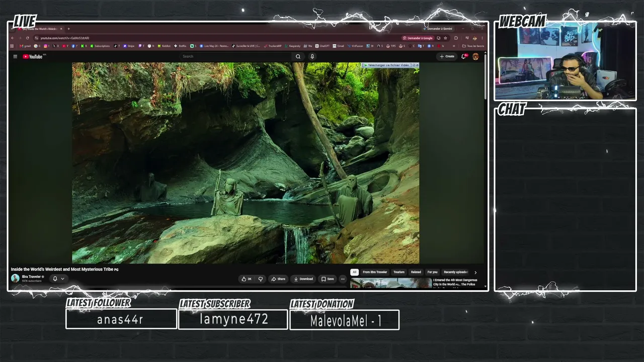This screenshot has height=362, width=644.
Task: Click latest subscriber name lamyne472
Action: (x=233, y=319)
